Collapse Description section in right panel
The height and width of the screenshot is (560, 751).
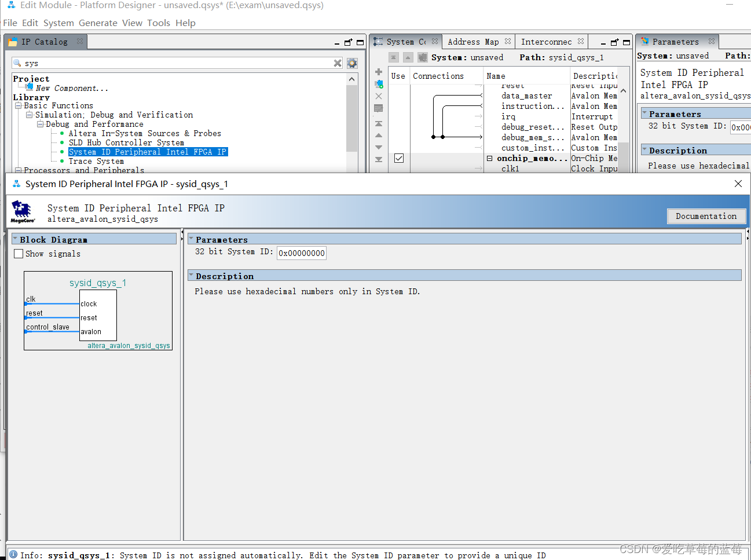(x=644, y=149)
